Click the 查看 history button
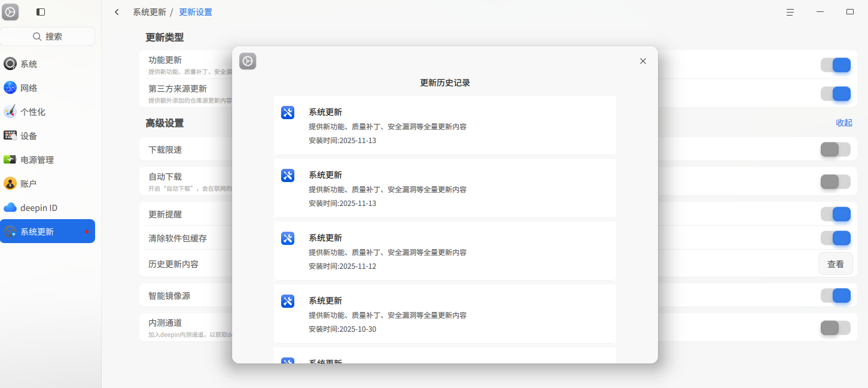 [x=835, y=263]
